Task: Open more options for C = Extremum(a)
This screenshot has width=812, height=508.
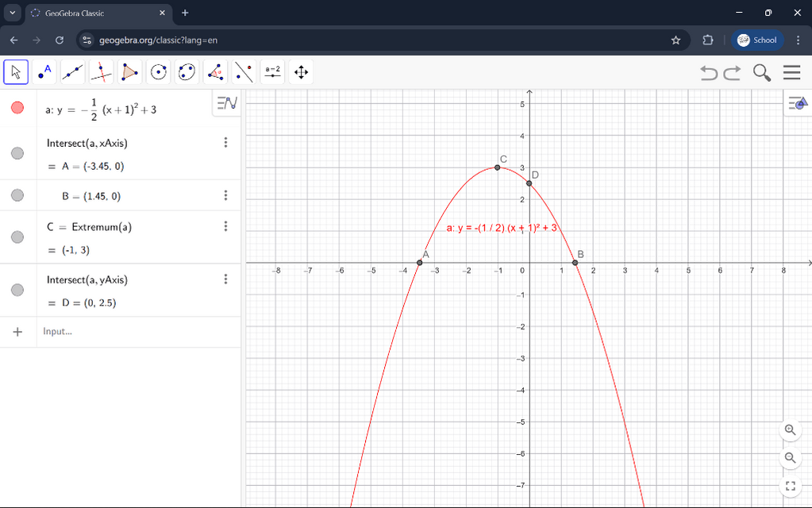Action: click(x=225, y=226)
